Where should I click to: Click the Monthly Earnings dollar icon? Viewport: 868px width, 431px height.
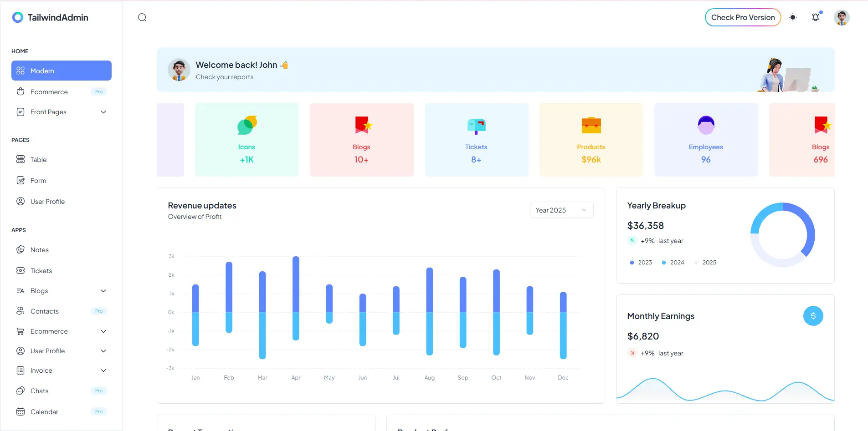[813, 315]
